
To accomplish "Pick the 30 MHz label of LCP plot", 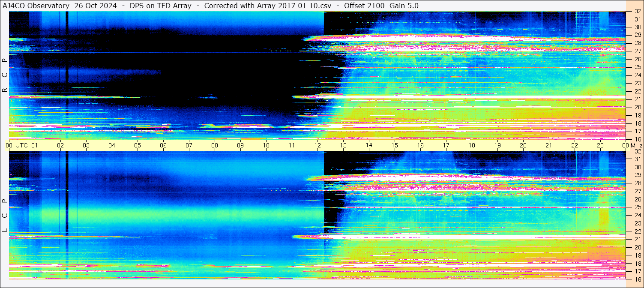I will [637, 167].
